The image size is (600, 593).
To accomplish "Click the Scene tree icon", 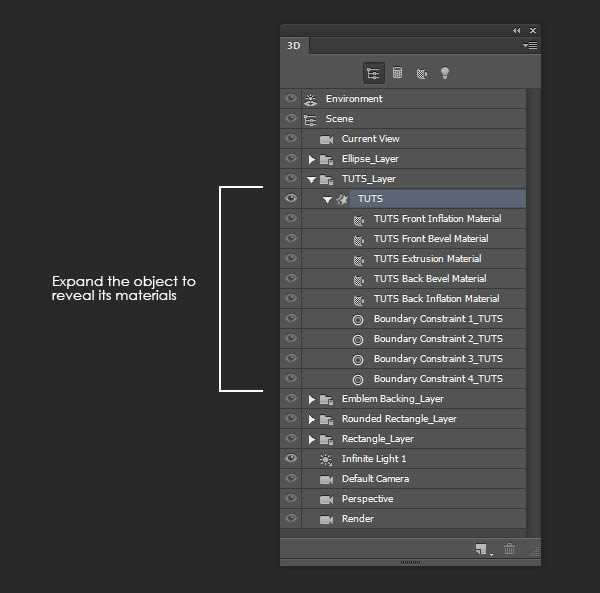I will [x=310, y=120].
